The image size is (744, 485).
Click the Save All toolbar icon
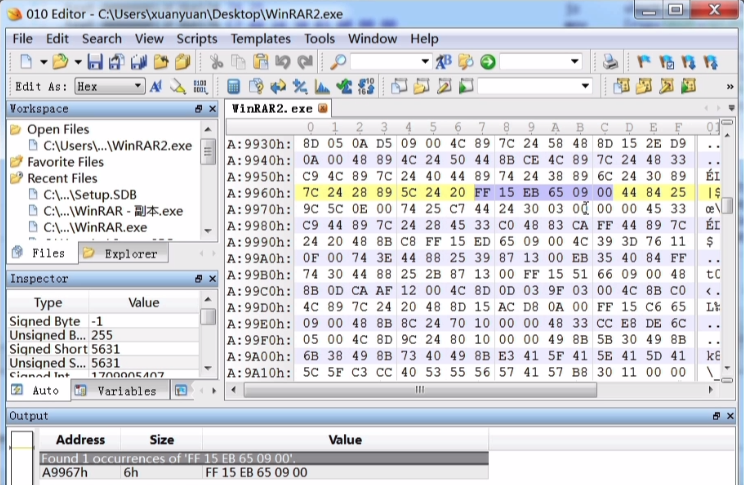coord(139,62)
